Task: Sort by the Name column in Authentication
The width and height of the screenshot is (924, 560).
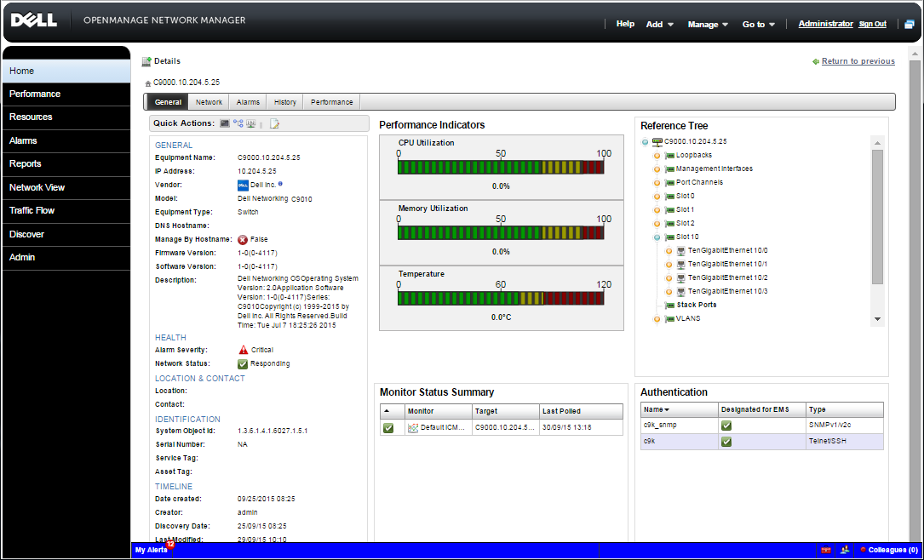Action: (679, 409)
